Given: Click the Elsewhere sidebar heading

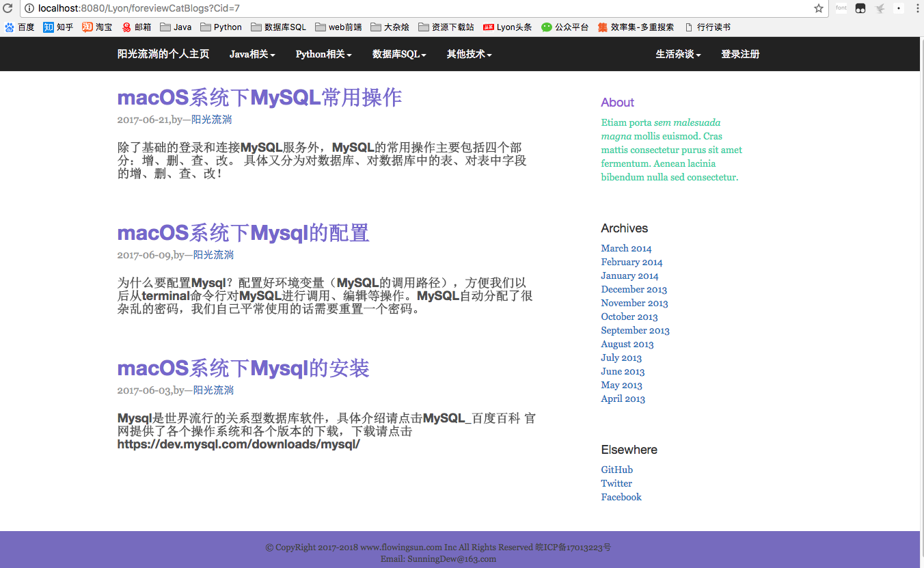Looking at the screenshot, I should click(629, 450).
